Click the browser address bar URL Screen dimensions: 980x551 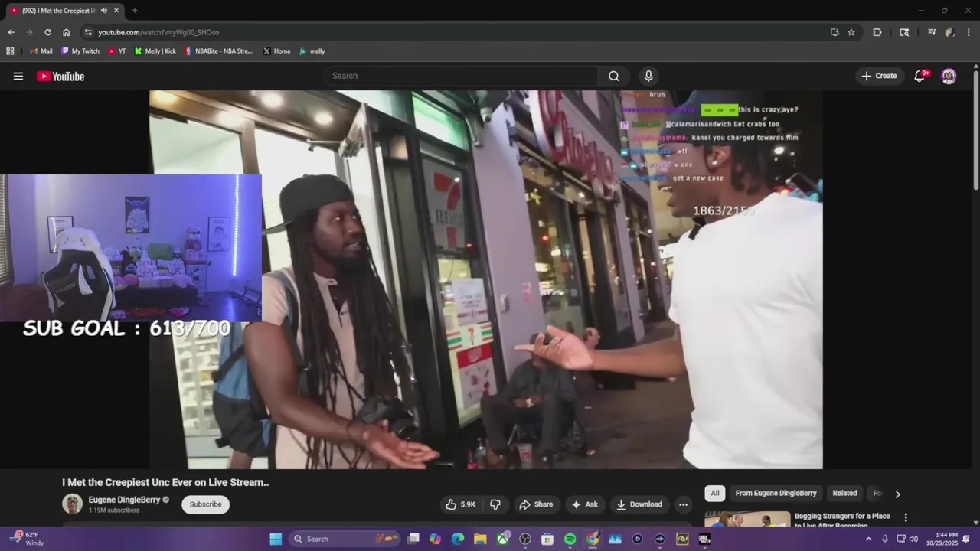point(158,32)
